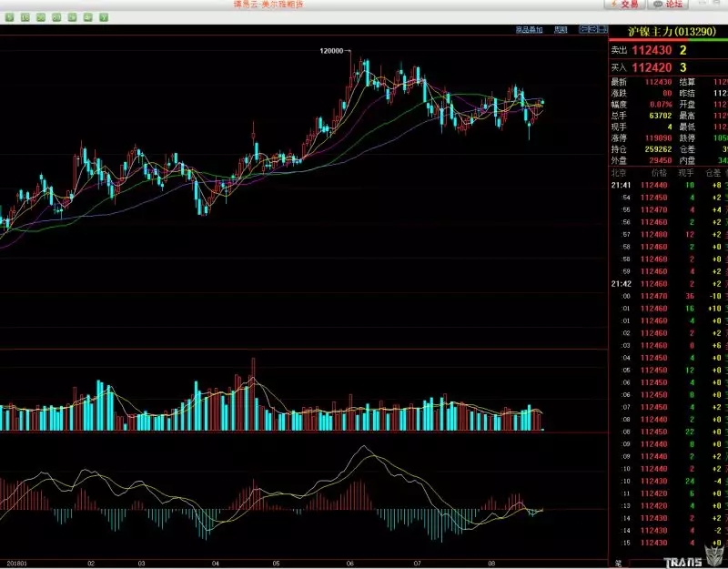Open the 周期 period menu
This screenshot has width=728, height=569.
pyautogui.click(x=561, y=30)
